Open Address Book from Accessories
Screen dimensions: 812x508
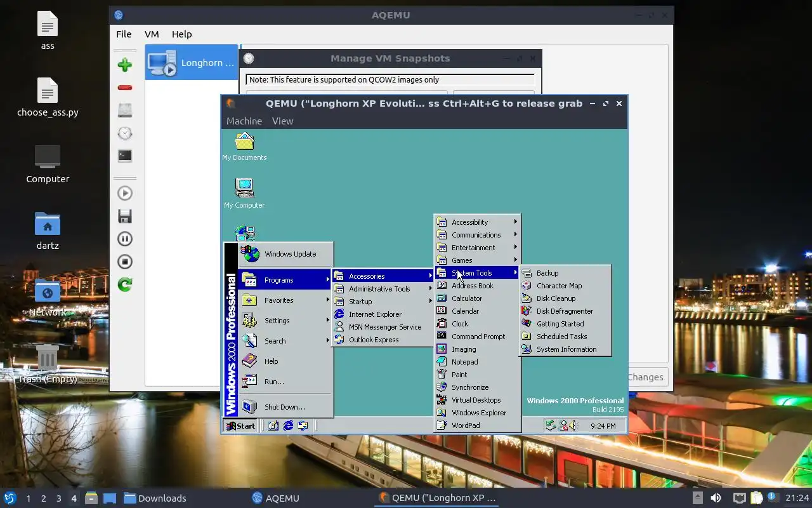pyautogui.click(x=477, y=286)
